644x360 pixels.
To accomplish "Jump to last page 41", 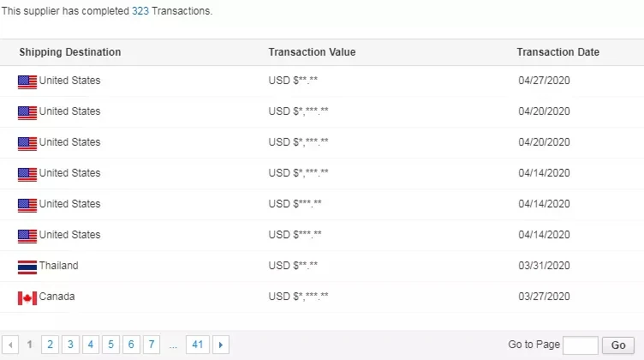I will [198, 345].
